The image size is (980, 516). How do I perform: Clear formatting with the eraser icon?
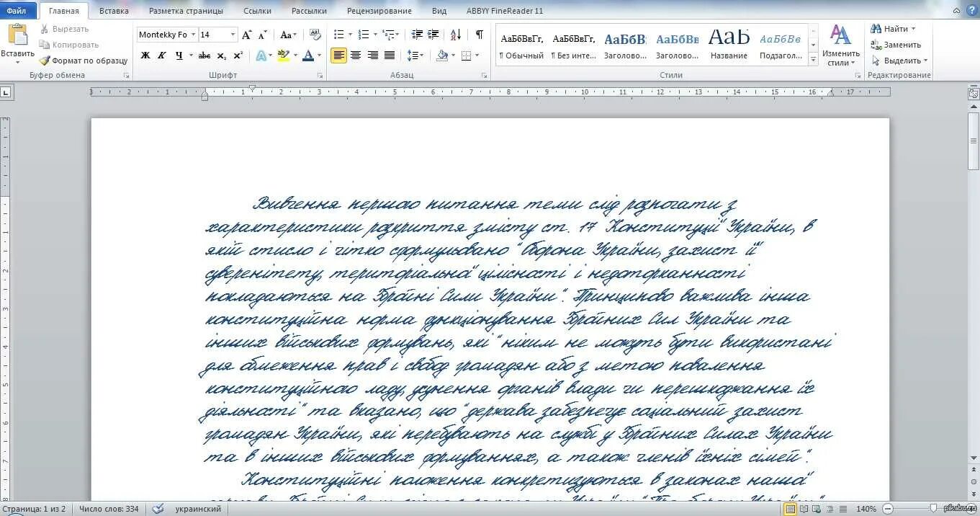(315, 34)
